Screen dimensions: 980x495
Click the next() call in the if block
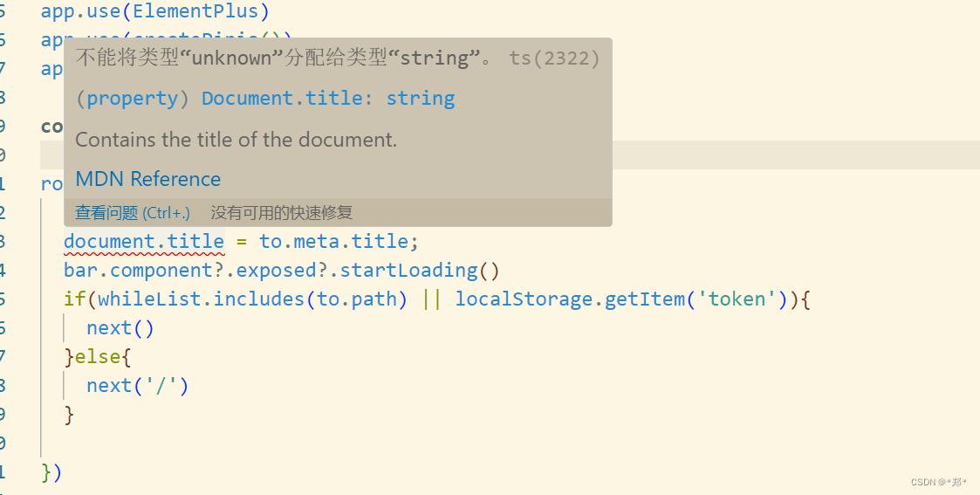(120, 327)
